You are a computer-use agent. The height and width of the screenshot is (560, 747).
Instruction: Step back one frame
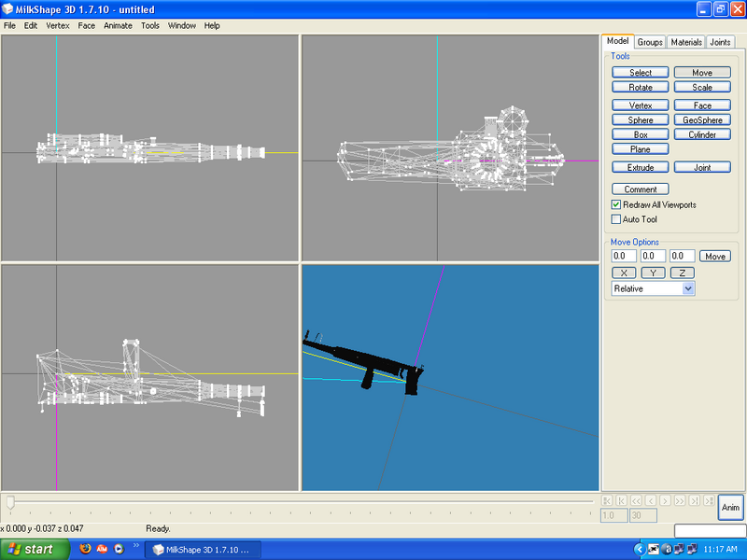651,500
